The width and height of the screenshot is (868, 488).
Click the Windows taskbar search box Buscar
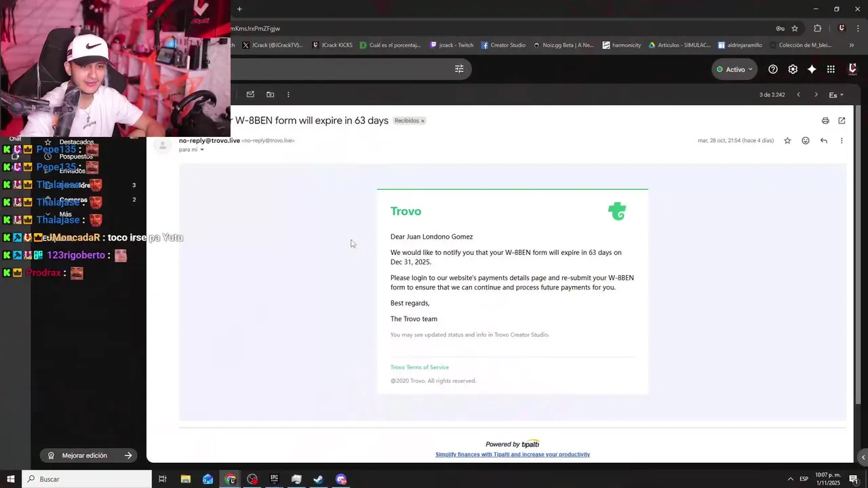(87, 479)
